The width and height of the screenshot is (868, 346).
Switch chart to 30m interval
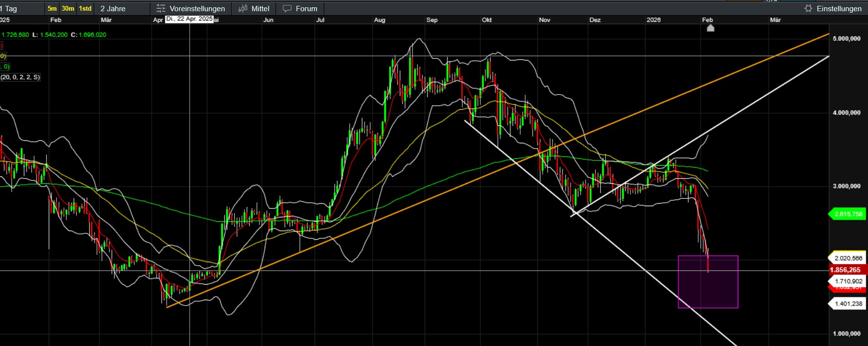68,9
